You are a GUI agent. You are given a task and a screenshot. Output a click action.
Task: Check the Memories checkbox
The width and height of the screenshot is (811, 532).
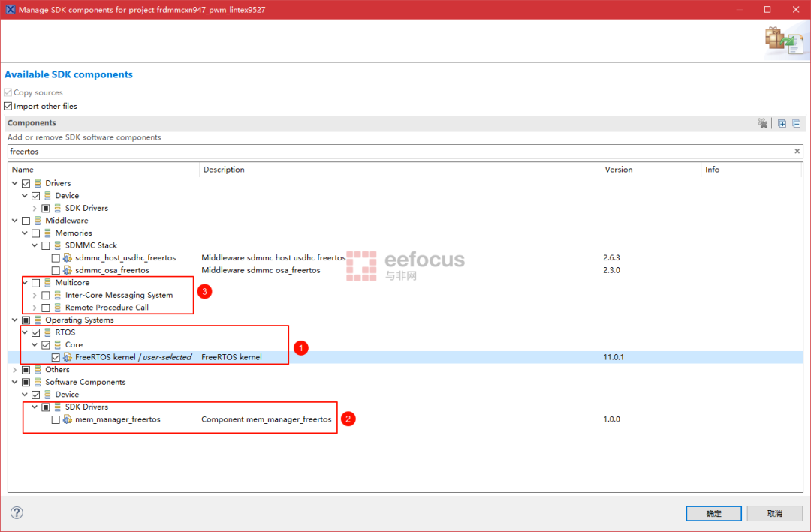(36, 233)
